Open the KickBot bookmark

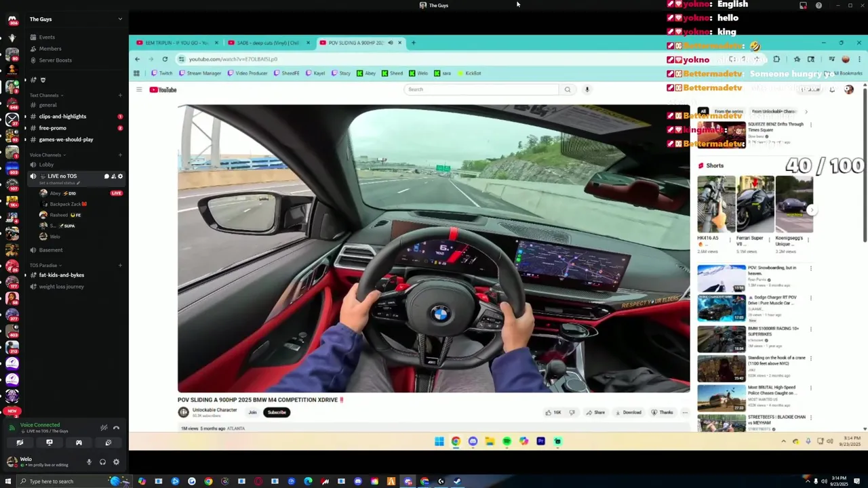pos(469,73)
